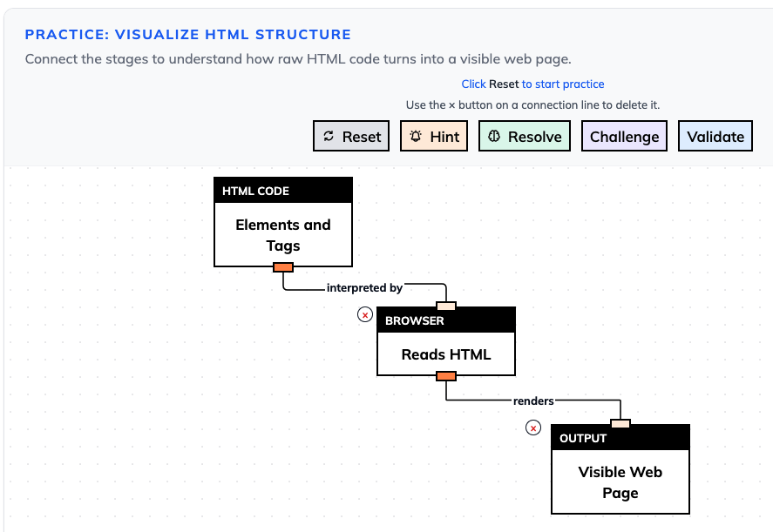The height and width of the screenshot is (532, 773).
Task: Click the 'Practice: Visualize HTML Structure' heading
Action: (x=188, y=35)
